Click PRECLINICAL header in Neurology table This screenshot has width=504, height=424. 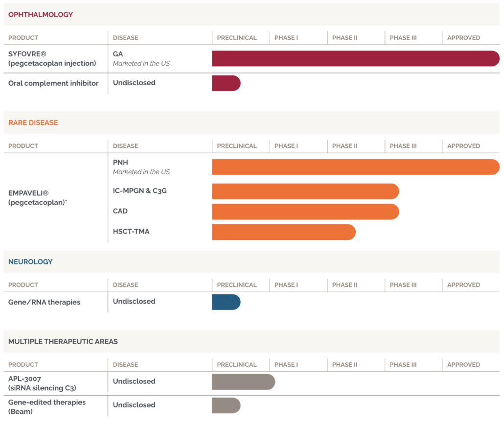tap(237, 284)
